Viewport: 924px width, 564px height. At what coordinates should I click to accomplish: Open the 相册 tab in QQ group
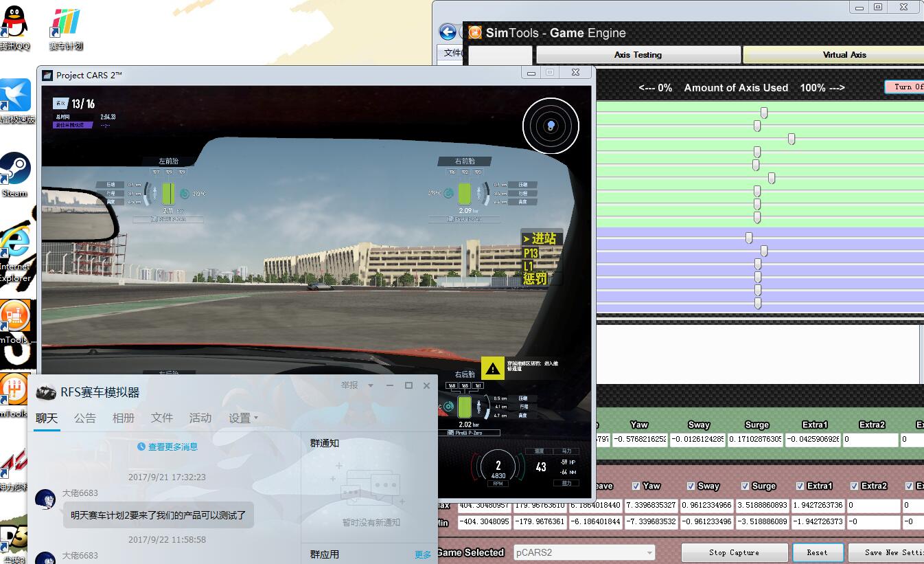[x=124, y=418]
